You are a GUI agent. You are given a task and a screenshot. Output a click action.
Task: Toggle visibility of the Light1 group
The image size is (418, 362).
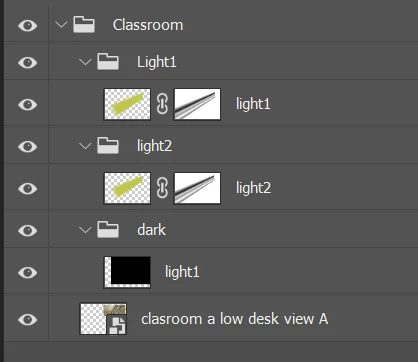tap(27, 62)
